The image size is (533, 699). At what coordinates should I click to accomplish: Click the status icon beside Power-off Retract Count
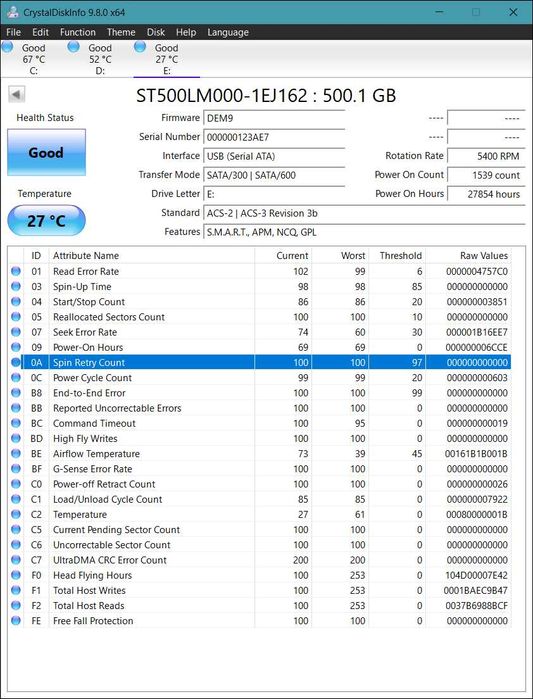(x=16, y=484)
